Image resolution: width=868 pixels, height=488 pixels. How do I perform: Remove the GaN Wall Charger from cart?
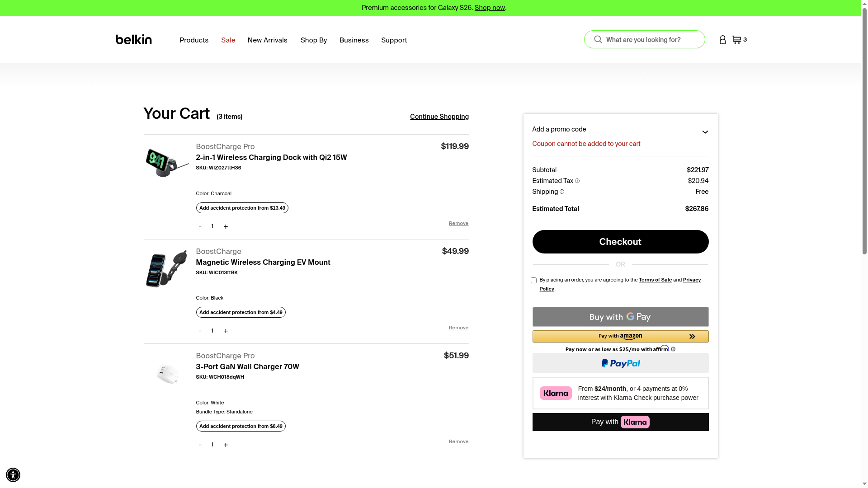[458, 441]
